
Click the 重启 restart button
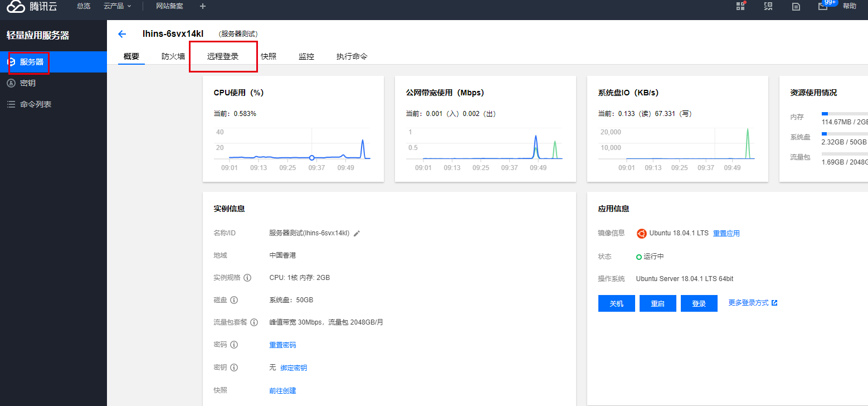pyautogui.click(x=657, y=303)
